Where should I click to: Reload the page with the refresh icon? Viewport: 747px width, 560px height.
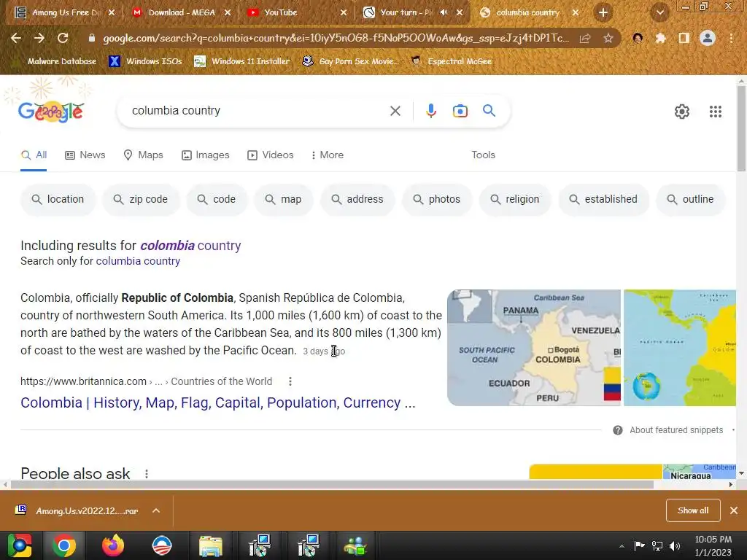tap(63, 38)
